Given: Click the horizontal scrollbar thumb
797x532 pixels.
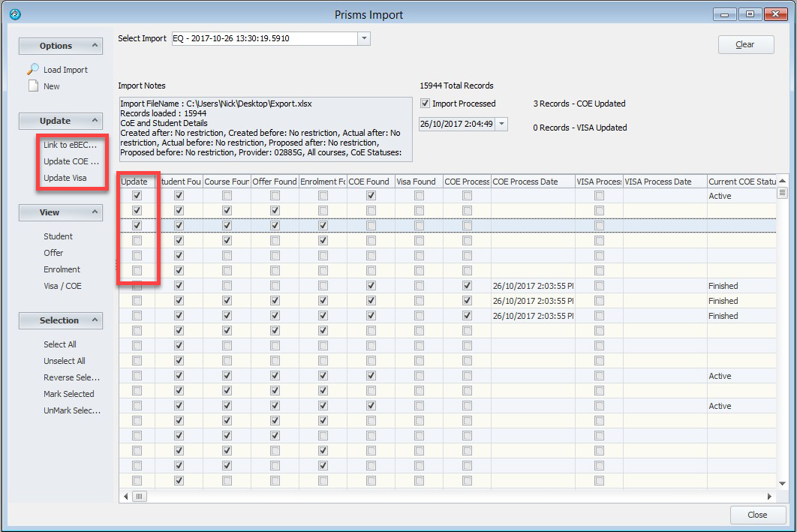Looking at the screenshot, I should point(140,496).
